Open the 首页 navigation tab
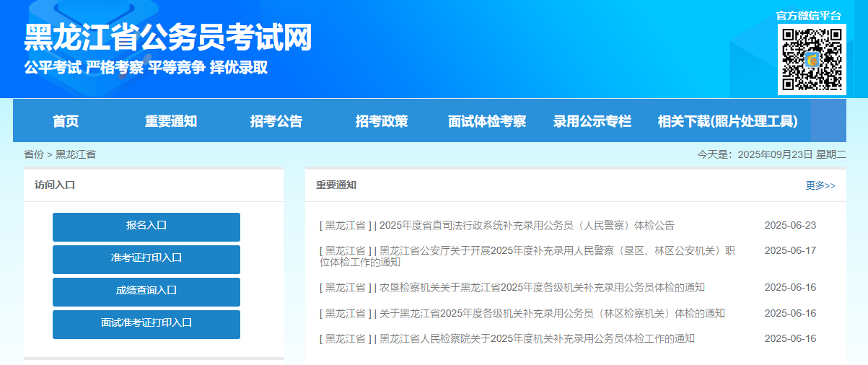868x365 pixels. (66, 121)
